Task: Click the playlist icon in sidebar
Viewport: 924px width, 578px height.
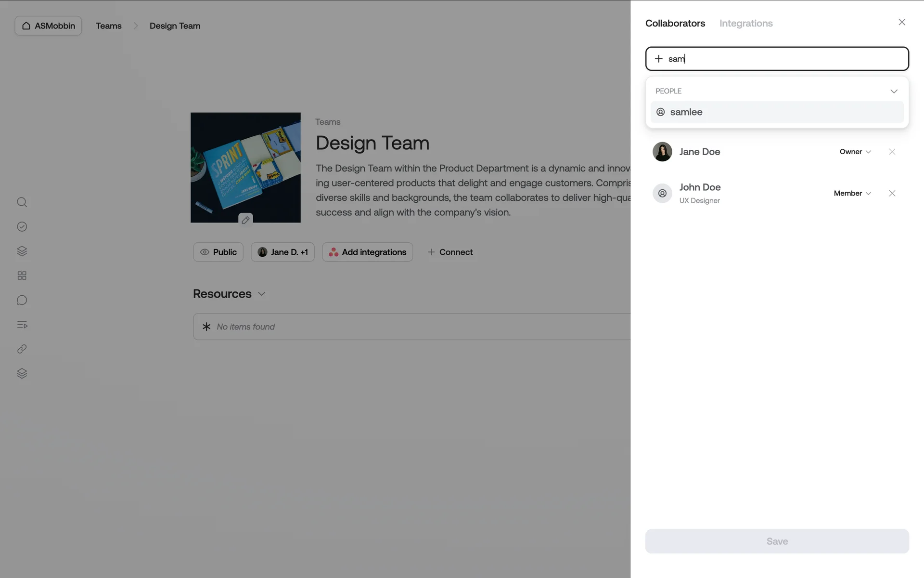Action: pyautogui.click(x=22, y=325)
